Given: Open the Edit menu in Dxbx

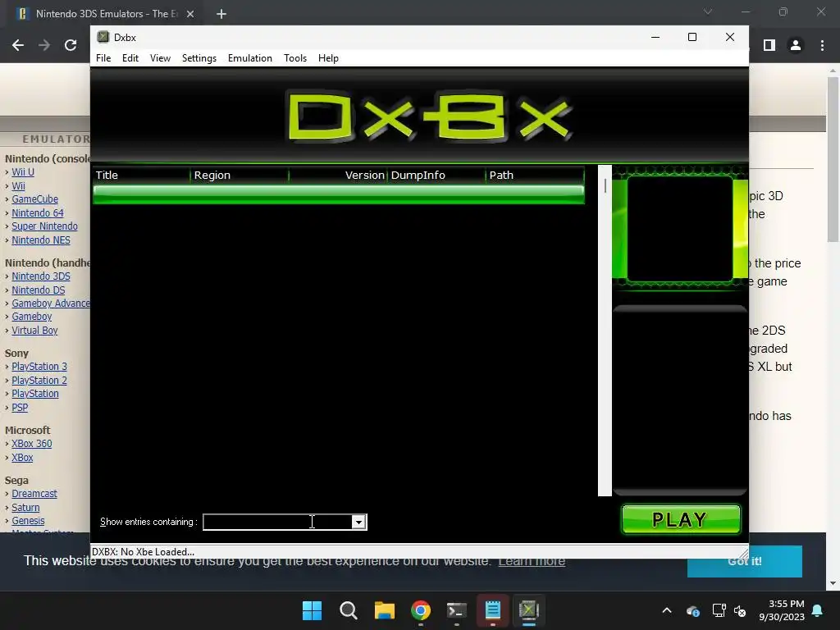Looking at the screenshot, I should (x=130, y=58).
